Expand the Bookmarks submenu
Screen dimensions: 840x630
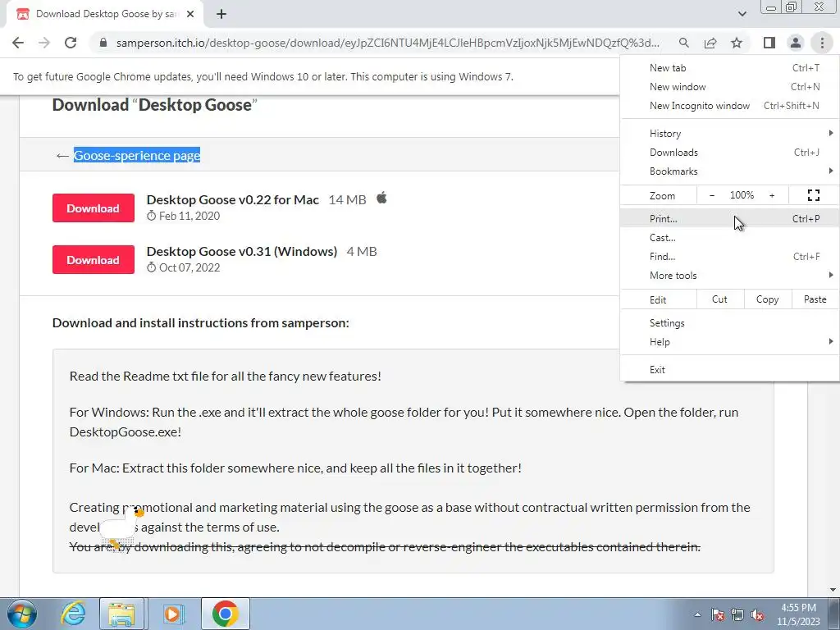(x=729, y=171)
